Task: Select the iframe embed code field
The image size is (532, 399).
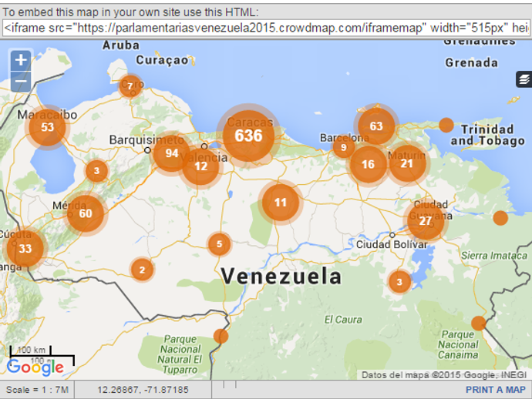Action: 266,28
